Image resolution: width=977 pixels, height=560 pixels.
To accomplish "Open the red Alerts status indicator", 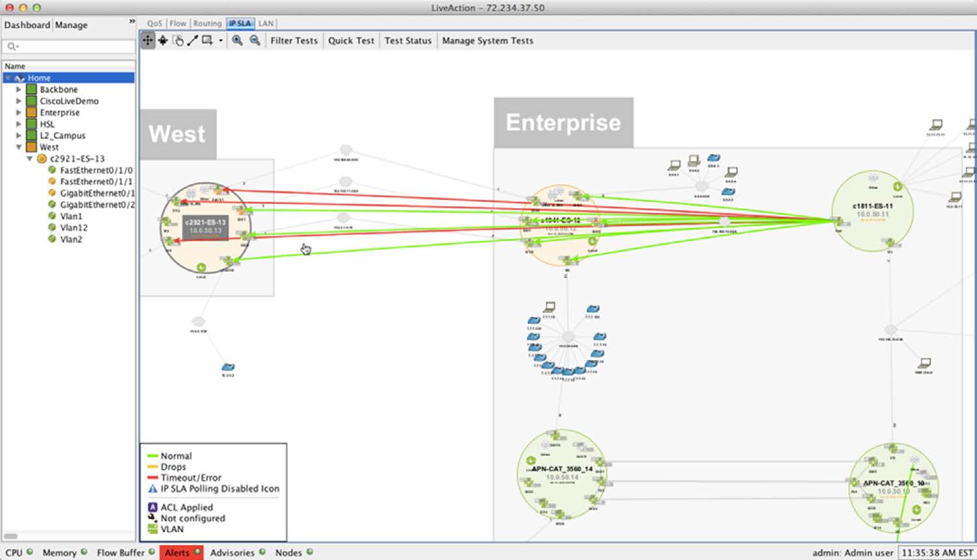I will pyautogui.click(x=180, y=552).
